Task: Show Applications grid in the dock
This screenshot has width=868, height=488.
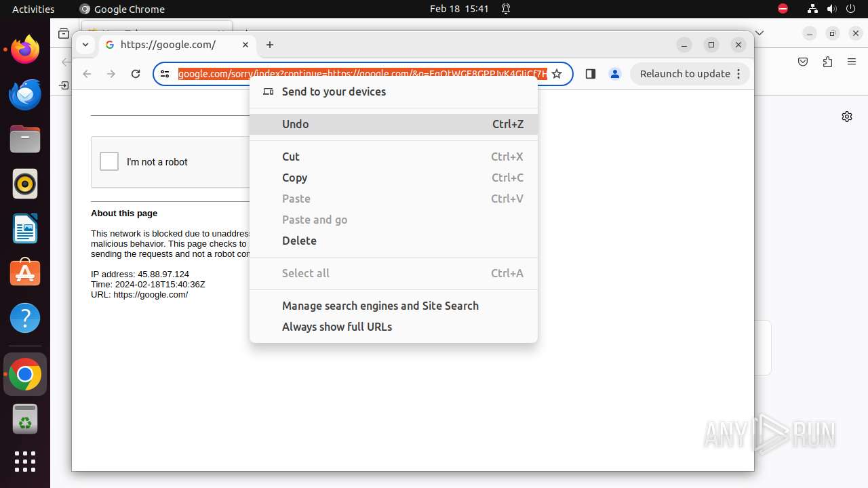Action: [25, 462]
